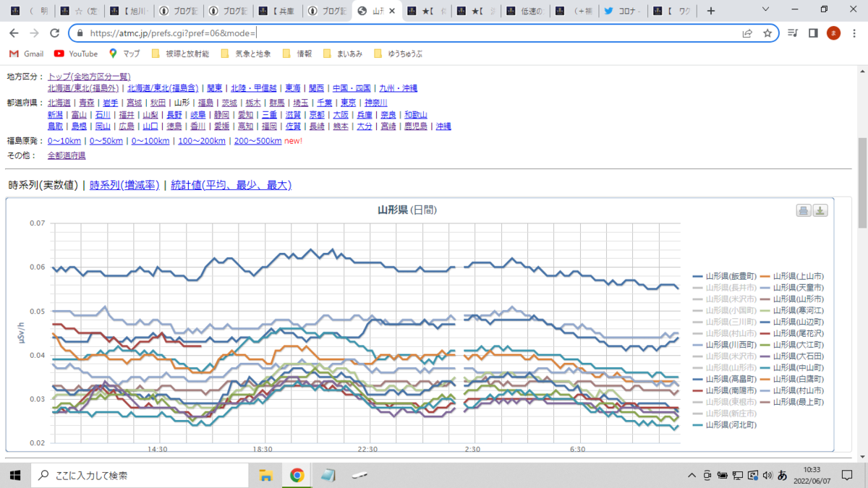Go back to the previous page
Screen dimensions: 868x488
click(x=14, y=33)
